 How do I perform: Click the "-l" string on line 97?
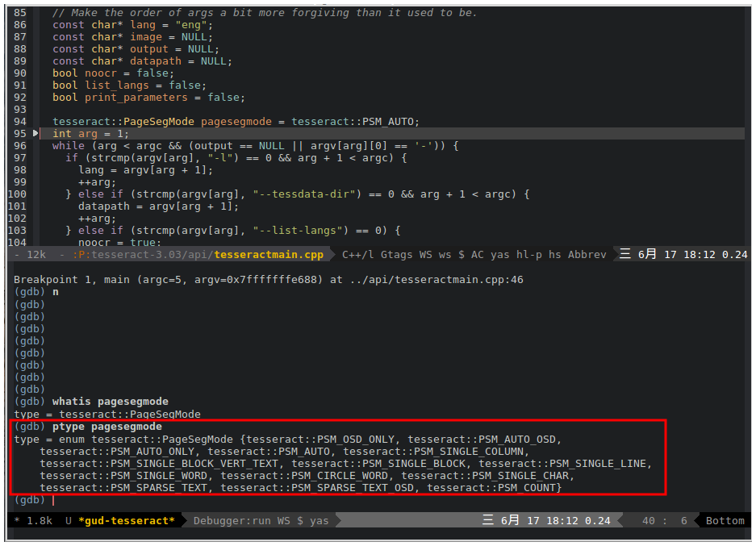223,157
